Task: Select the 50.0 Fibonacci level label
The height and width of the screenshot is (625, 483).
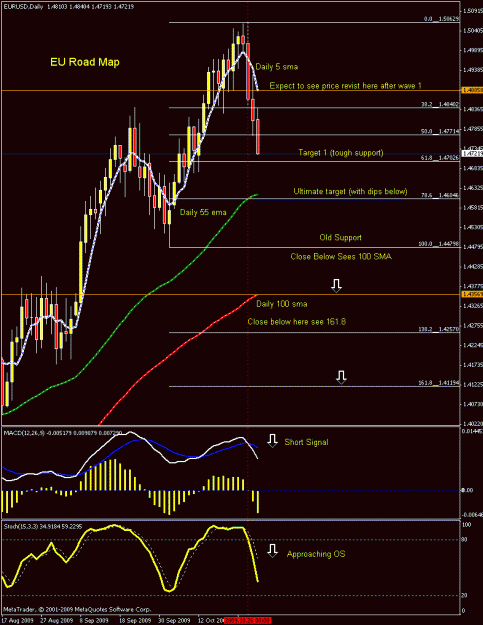Action: tap(440, 131)
